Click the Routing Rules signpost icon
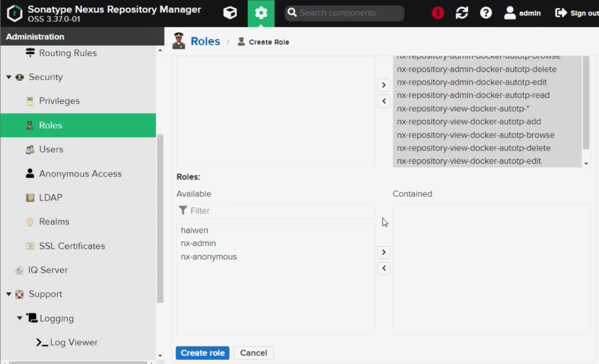599x364 pixels. [x=30, y=52]
